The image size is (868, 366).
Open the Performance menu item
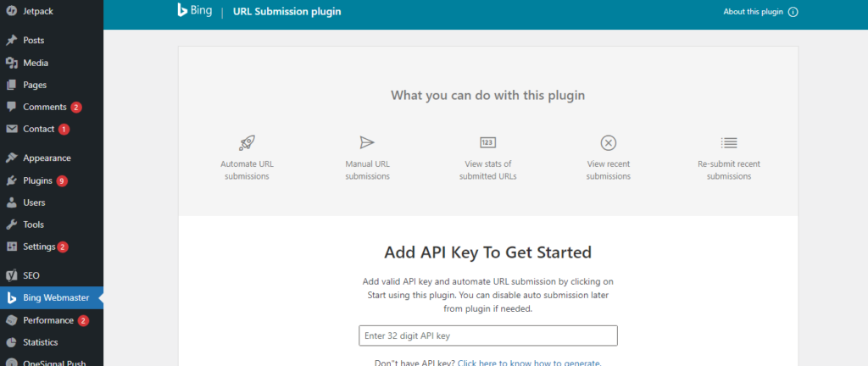pyautogui.click(x=47, y=320)
